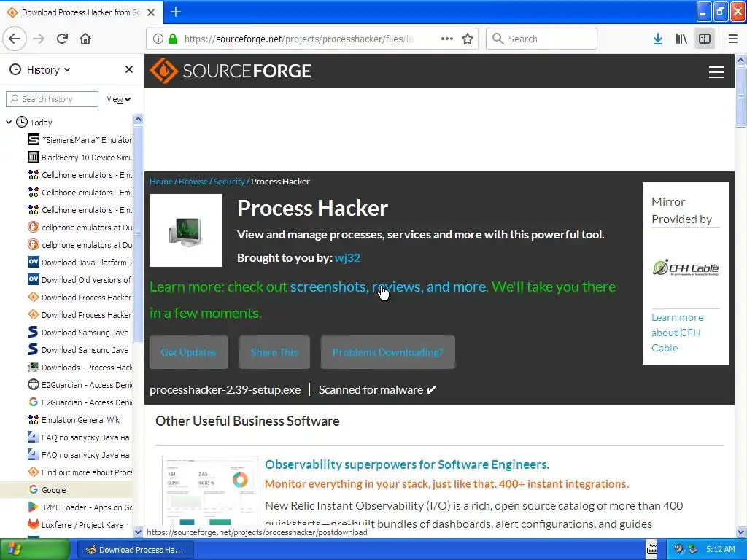This screenshot has height=560, width=747.
Task: Click the Share This button
Action: 274,352
